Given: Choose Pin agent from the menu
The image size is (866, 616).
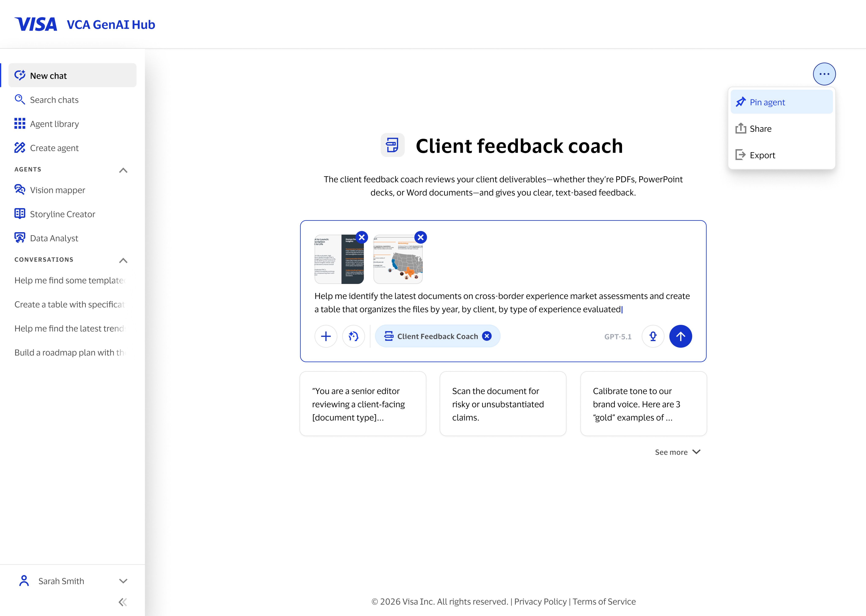Looking at the screenshot, I should [x=781, y=102].
